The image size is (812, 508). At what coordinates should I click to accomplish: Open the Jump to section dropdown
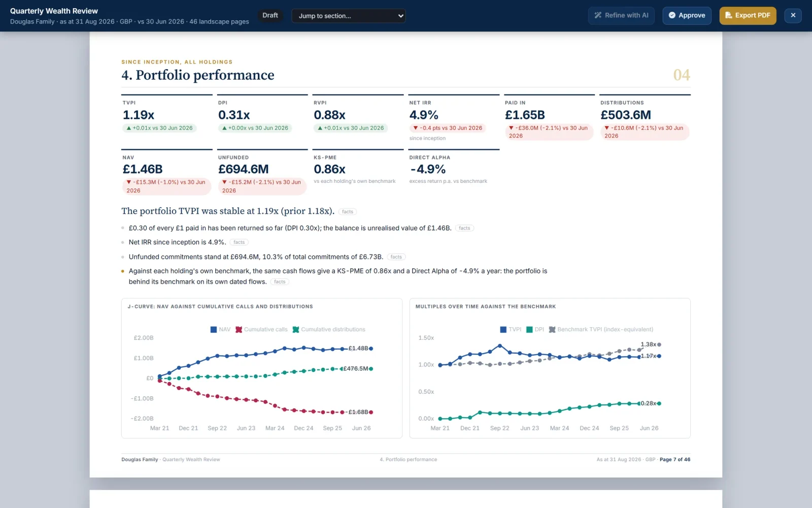point(348,16)
